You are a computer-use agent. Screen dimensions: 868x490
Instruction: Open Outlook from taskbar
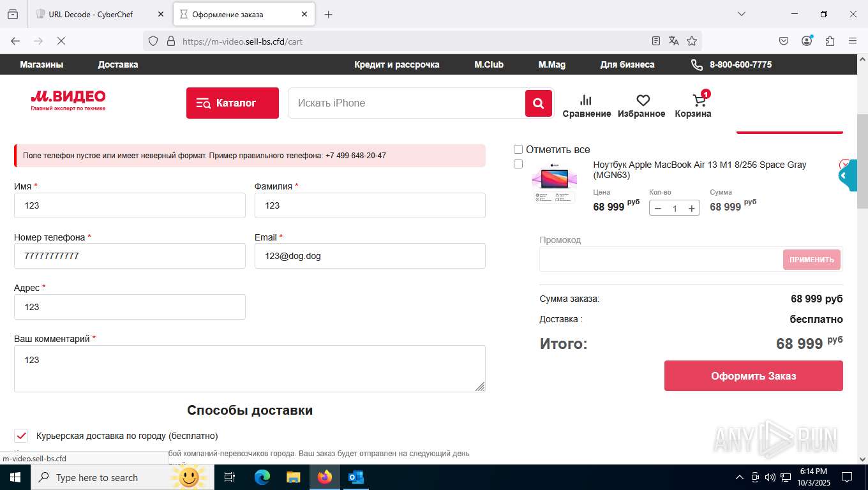click(x=355, y=477)
